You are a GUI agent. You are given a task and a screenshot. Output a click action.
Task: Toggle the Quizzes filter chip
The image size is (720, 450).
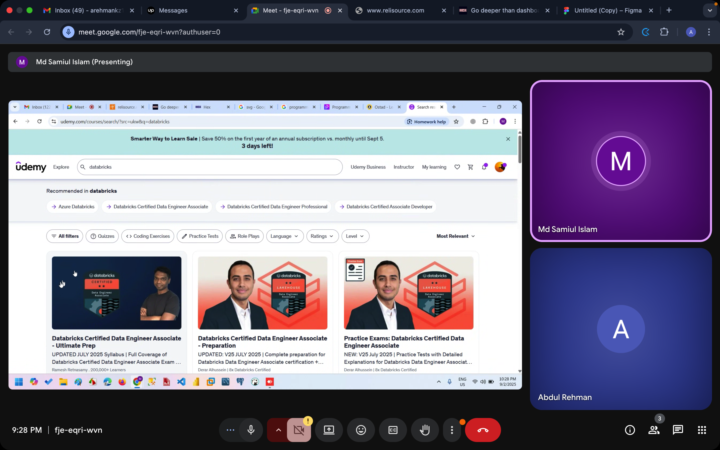pos(102,236)
